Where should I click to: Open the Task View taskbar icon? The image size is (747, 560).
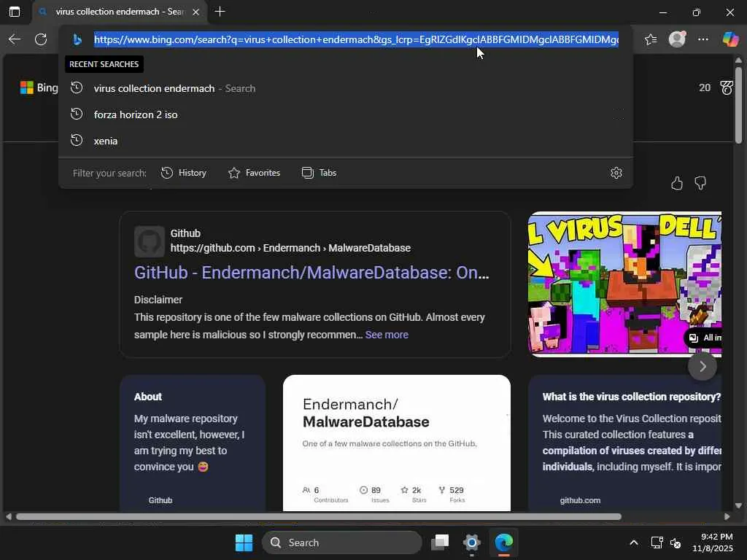[x=440, y=542]
